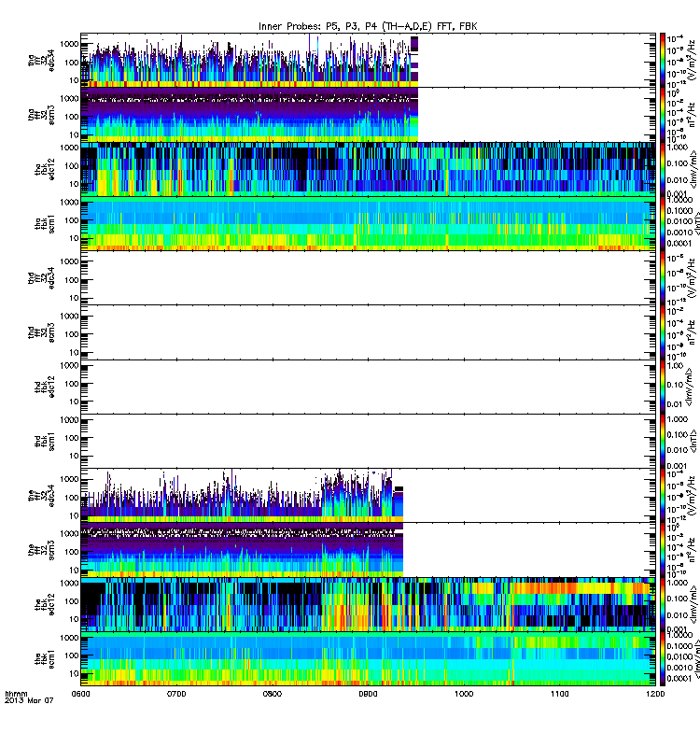
Task: Click the the scm3 color bar
Action: tap(663, 550)
